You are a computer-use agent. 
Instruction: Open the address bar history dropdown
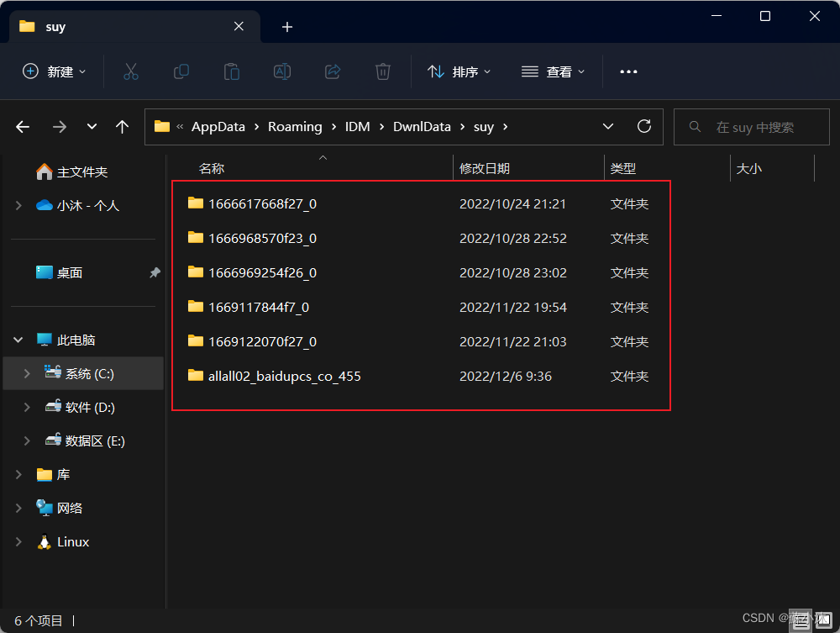pos(608,126)
